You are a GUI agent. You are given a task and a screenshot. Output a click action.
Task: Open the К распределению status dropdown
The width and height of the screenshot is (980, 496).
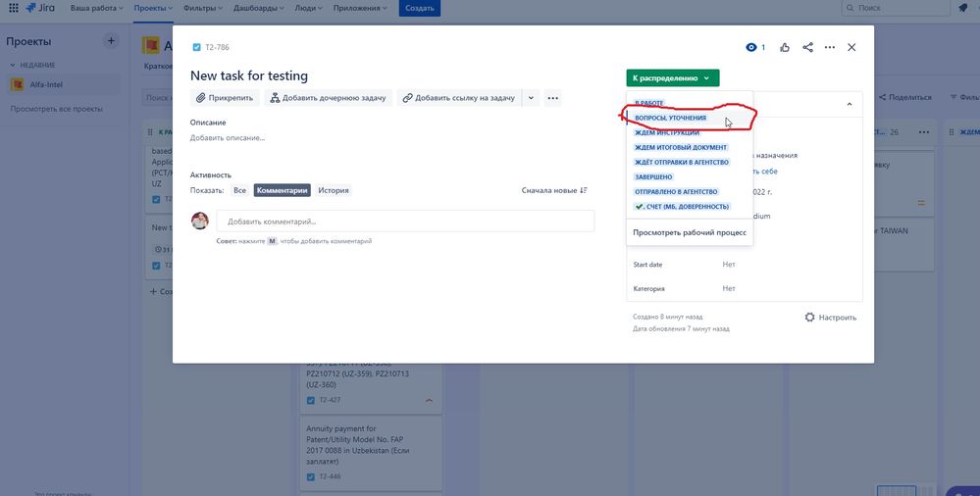(x=673, y=78)
